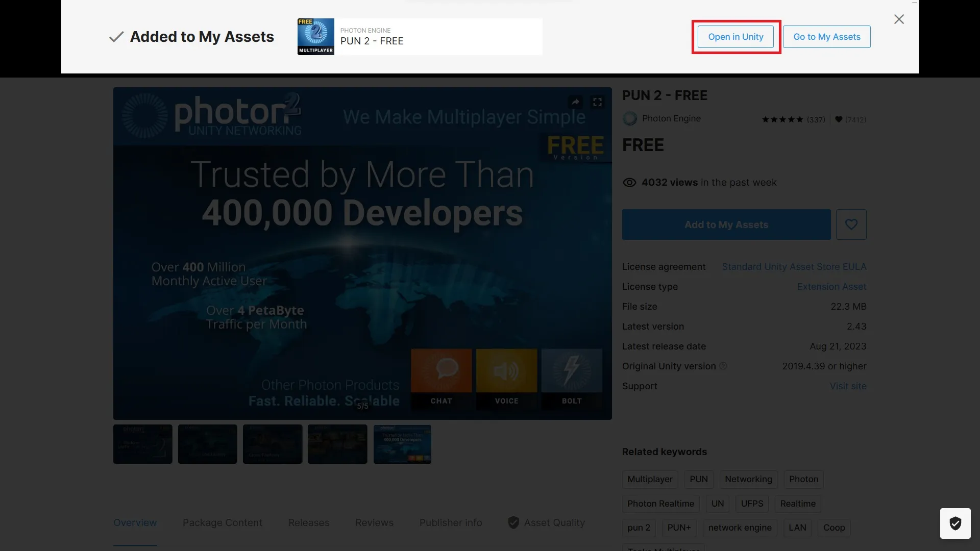Viewport: 980px width, 551px height.
Task: Click the Open in Unity button
Action: [x=736, y=37]
